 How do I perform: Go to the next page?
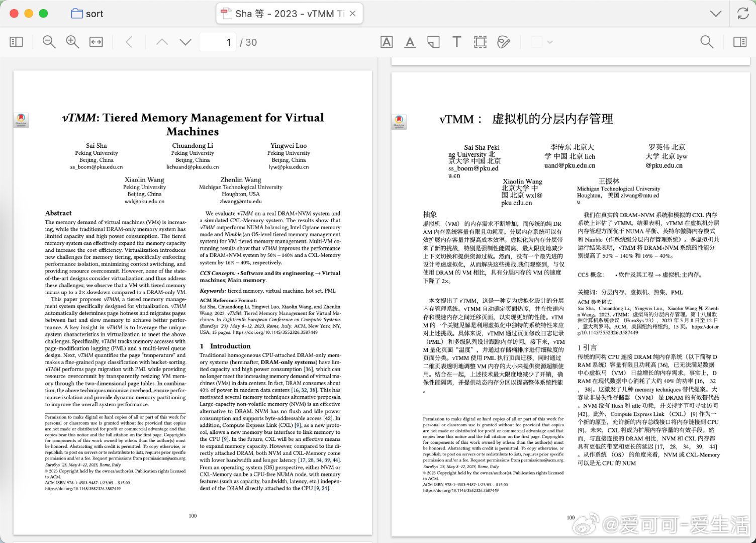click(x=185, y=42)
